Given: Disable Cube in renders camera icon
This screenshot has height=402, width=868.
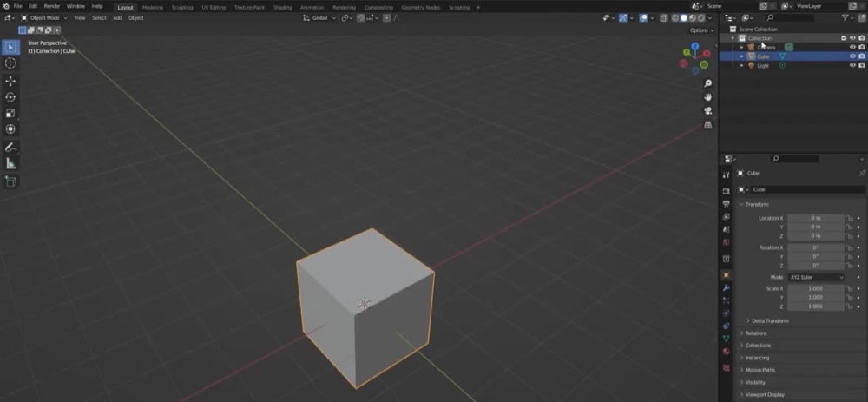Looking at the screenshot, I should click(862, 56).
